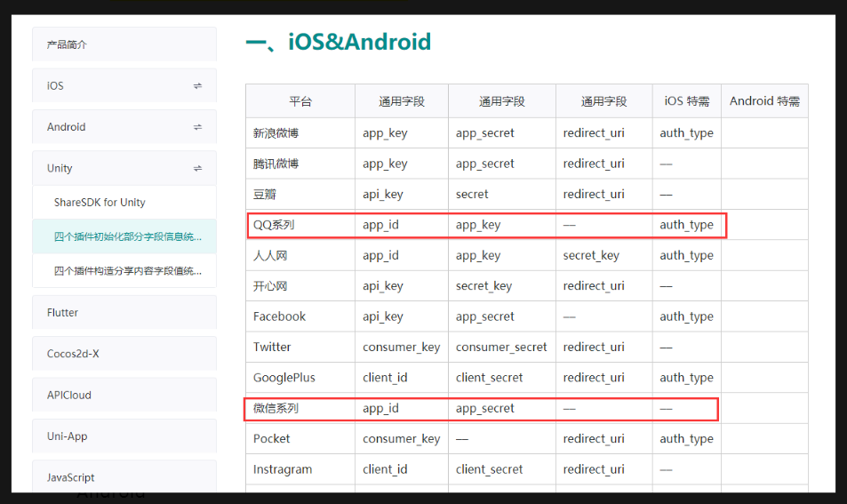Click consumer_key in the Twitter row
This screenshot has width=847, height=504.
click(x=402, y=348)
